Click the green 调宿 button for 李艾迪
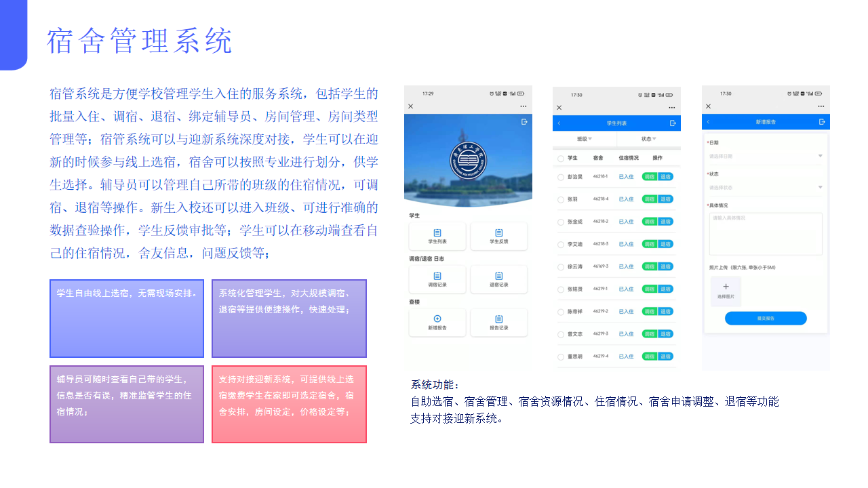Image resolution: width=868 pixels, height=488 pixels. coord(649,244)
